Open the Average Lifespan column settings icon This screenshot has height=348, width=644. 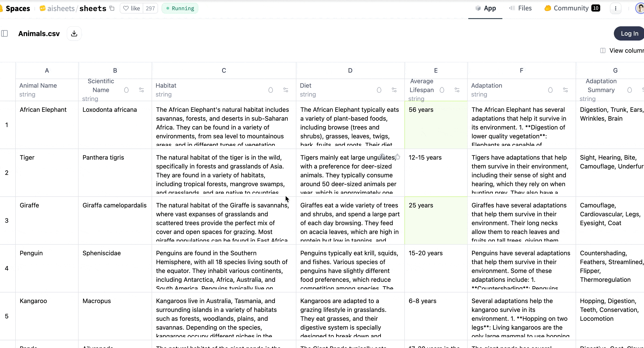tap(457, 90)
